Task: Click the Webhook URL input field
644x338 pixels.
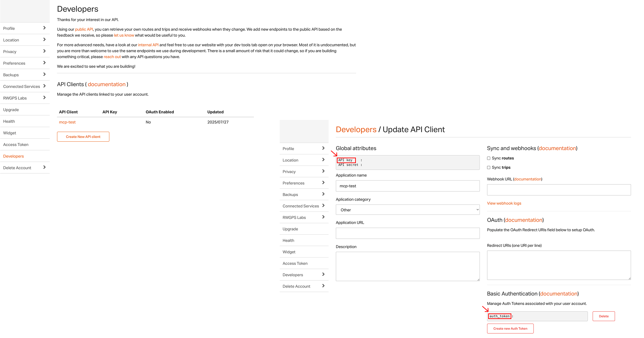Action: [x=558, y=190]
